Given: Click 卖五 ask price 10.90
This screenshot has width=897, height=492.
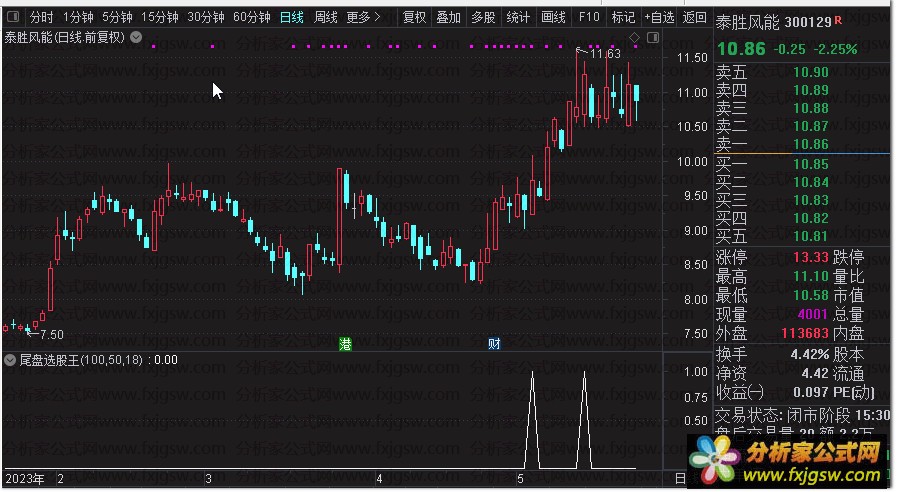Looking at the screenshot, I should (x=811, y=72).
